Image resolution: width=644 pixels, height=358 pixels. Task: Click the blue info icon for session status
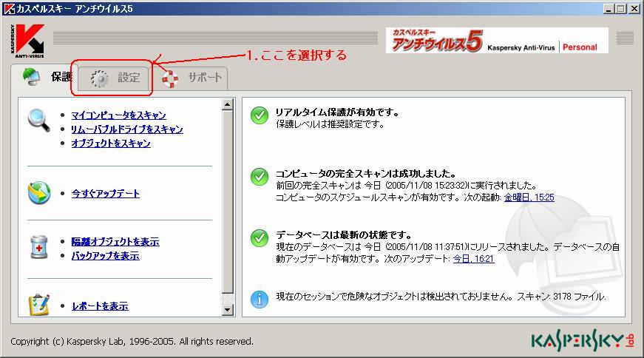(x=260, y=300)
